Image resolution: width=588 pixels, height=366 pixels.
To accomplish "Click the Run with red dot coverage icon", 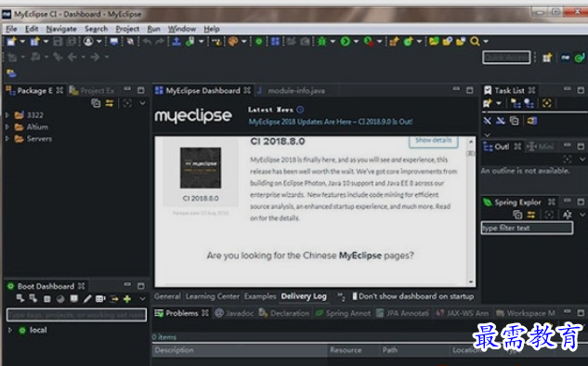I will tap(369, 41).
